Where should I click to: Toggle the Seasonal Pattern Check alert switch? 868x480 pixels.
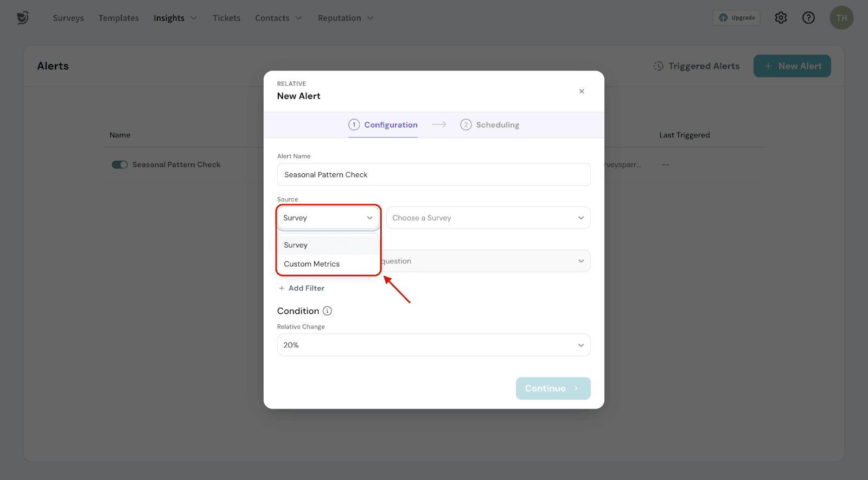[119, 165]
